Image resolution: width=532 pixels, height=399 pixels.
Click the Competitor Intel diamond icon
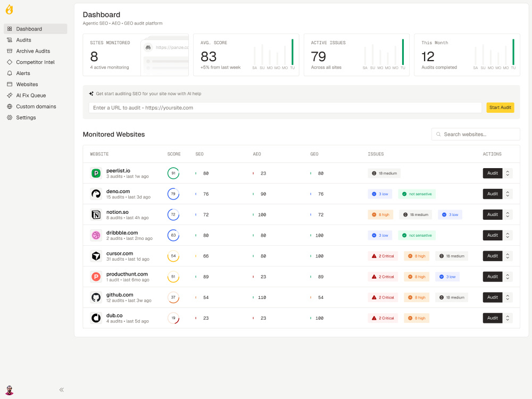(10, 62)
